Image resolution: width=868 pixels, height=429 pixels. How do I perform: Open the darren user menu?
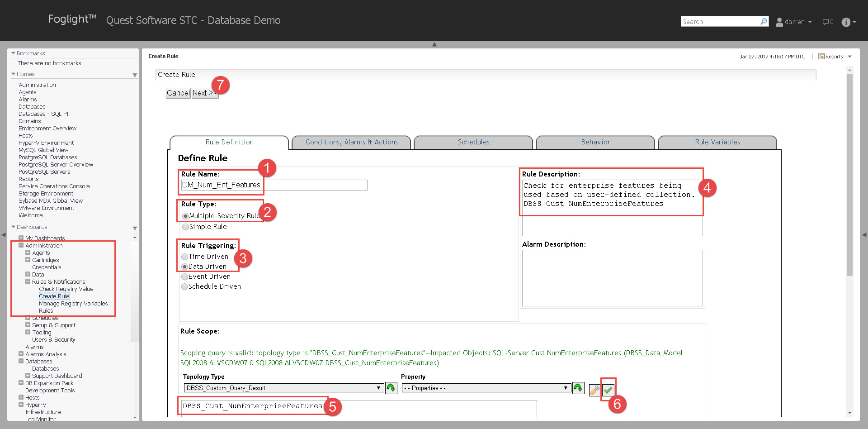pos(794,22)
